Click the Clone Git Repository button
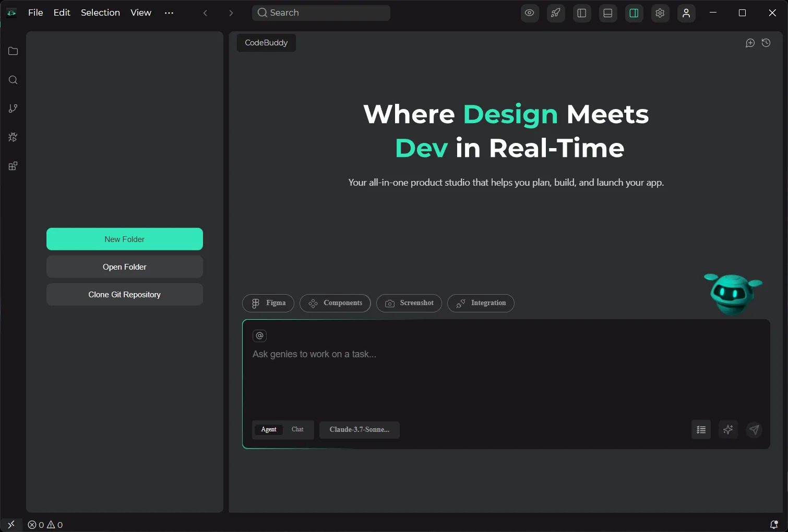 click(x=124, y=294)
